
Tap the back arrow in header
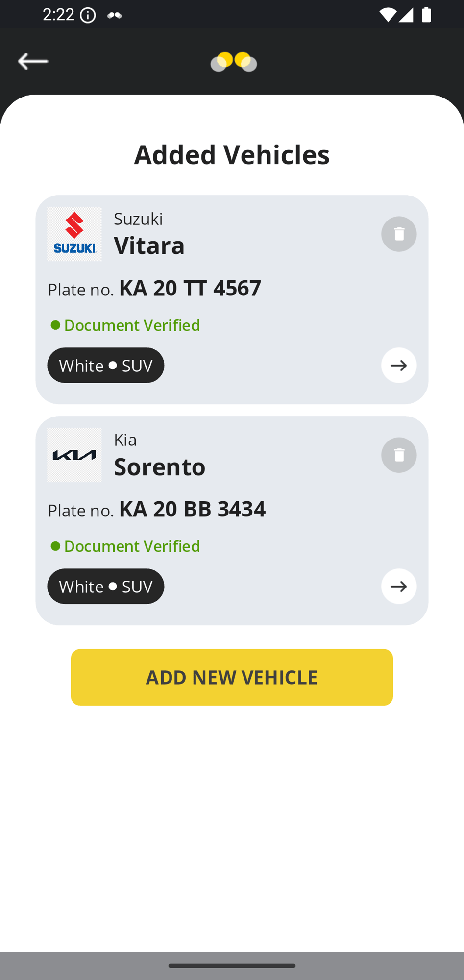[33, 61]
